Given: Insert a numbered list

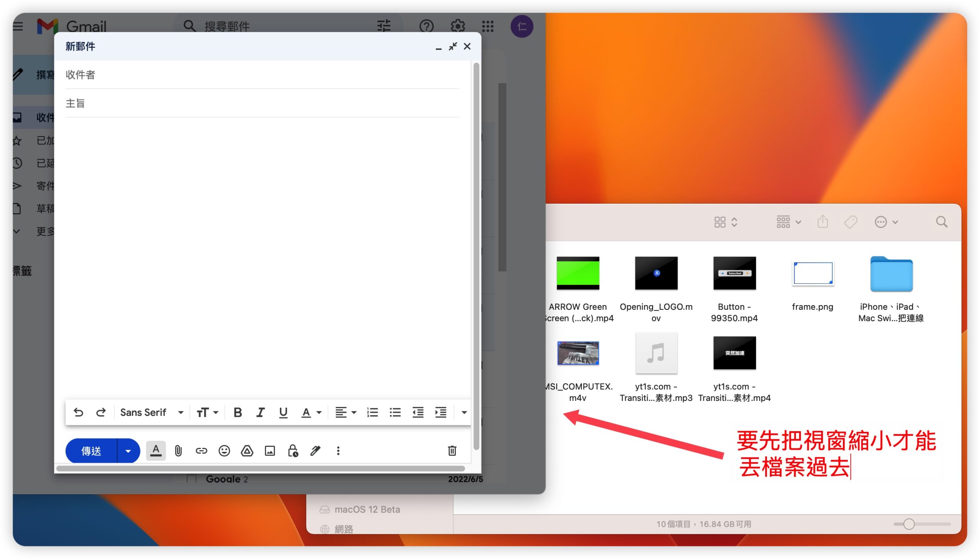Looking at the screenshot, I should [x=372, y=412].
